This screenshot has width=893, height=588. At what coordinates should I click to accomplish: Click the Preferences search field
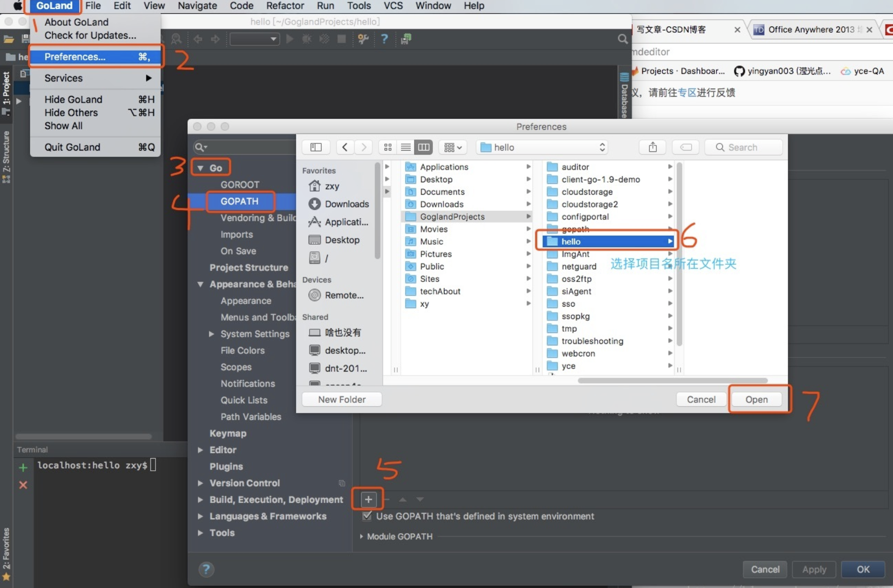244,147
